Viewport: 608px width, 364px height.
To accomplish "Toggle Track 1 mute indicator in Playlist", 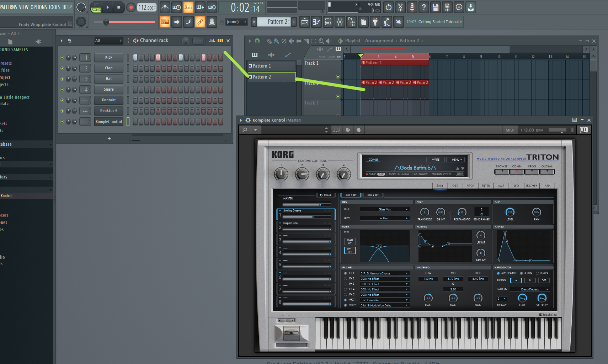I will (x=338, y=77).
